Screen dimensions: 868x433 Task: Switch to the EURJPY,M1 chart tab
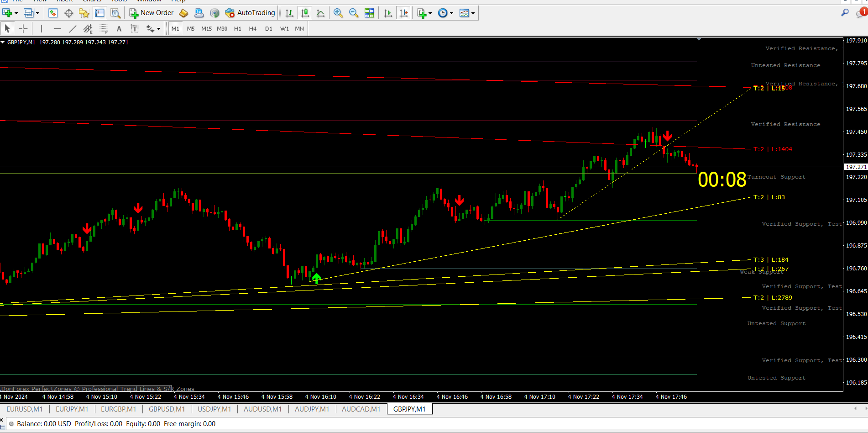72,409
